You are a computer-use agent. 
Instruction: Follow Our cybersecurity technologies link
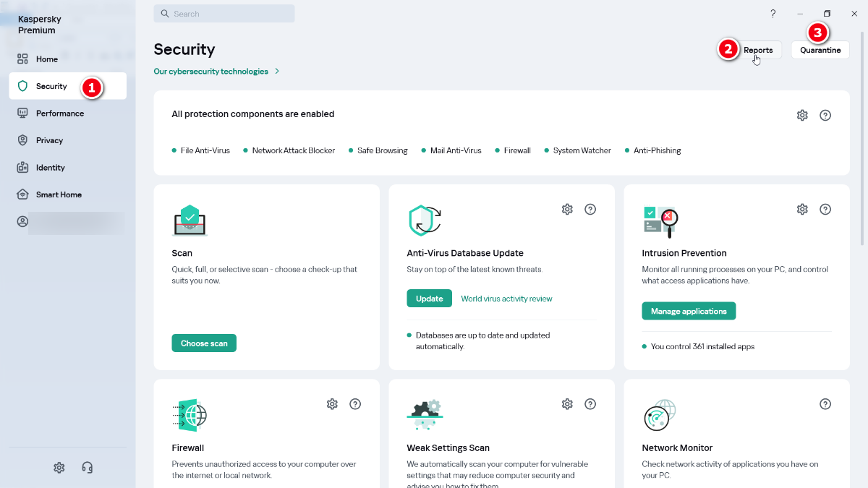216,72
